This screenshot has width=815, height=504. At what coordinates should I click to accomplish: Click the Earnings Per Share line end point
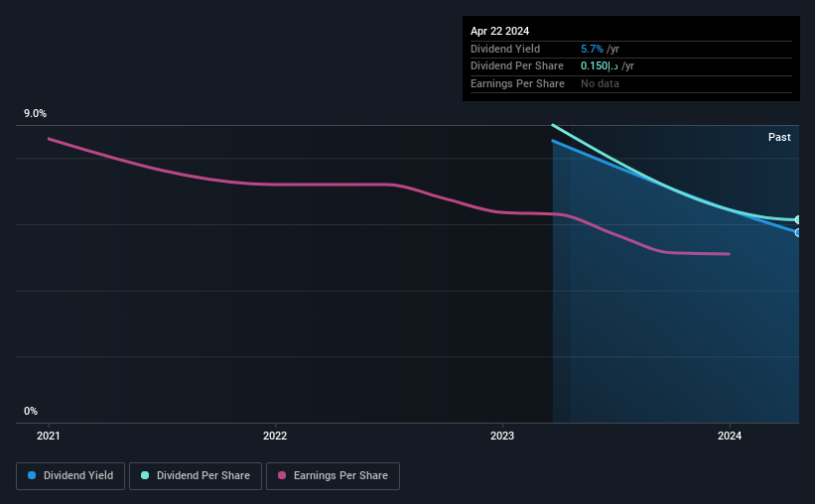[x=729, y=254]
